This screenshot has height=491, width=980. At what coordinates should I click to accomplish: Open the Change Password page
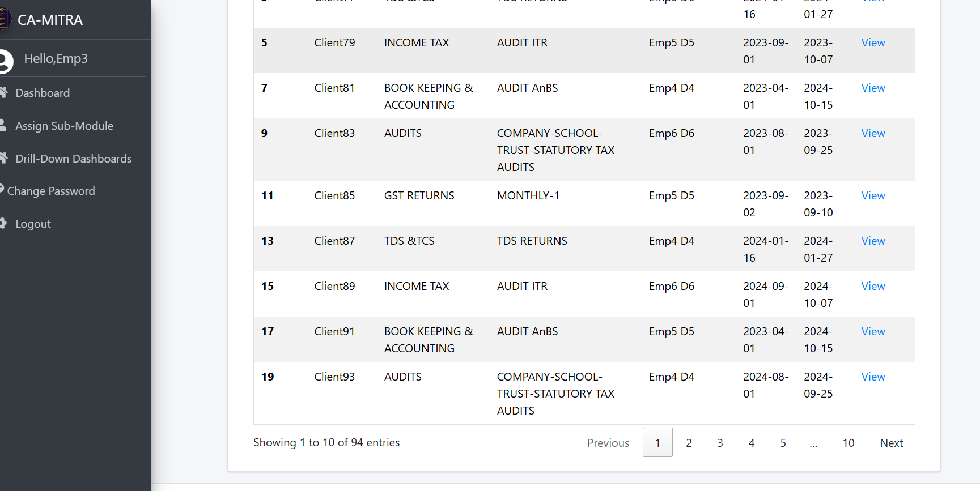(51, 191)
